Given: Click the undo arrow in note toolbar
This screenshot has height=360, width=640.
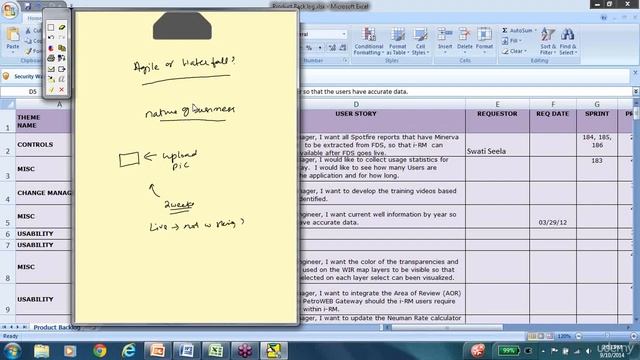Looking at the screenshot, I should (x=51, y=38).
